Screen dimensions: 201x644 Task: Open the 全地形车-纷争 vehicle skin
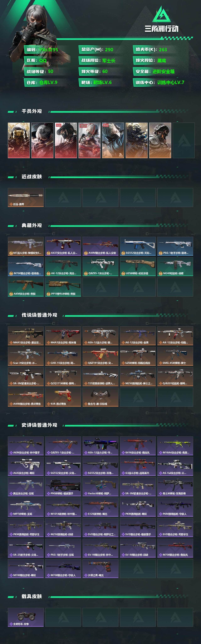[x=26, y=617]
